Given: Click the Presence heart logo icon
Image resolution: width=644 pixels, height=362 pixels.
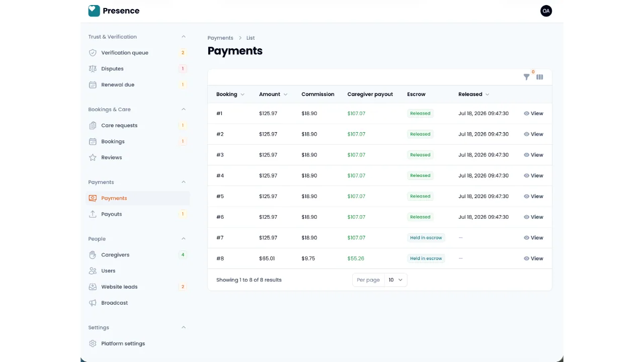Looking at the screenshot, I should (94, 11).
